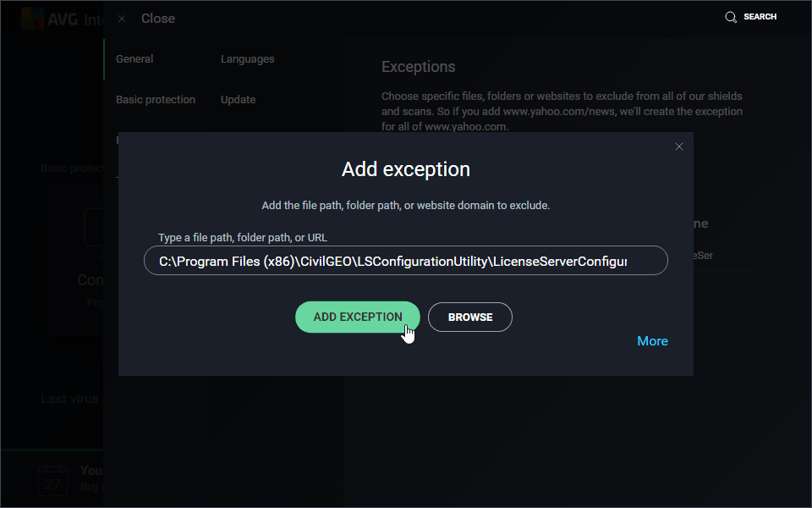Click the Exceptions heading
The width and height of the screenshot is (812, 508).
click(x=419, y=67)
